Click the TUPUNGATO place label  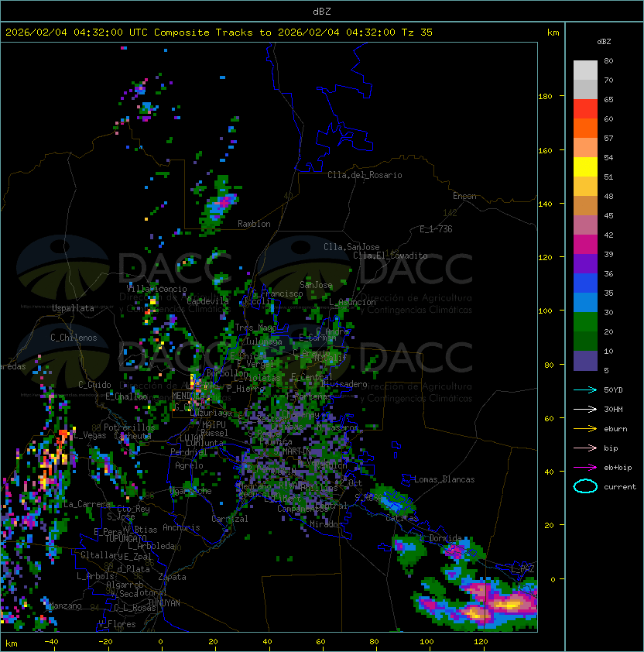[x=125, y=538]
